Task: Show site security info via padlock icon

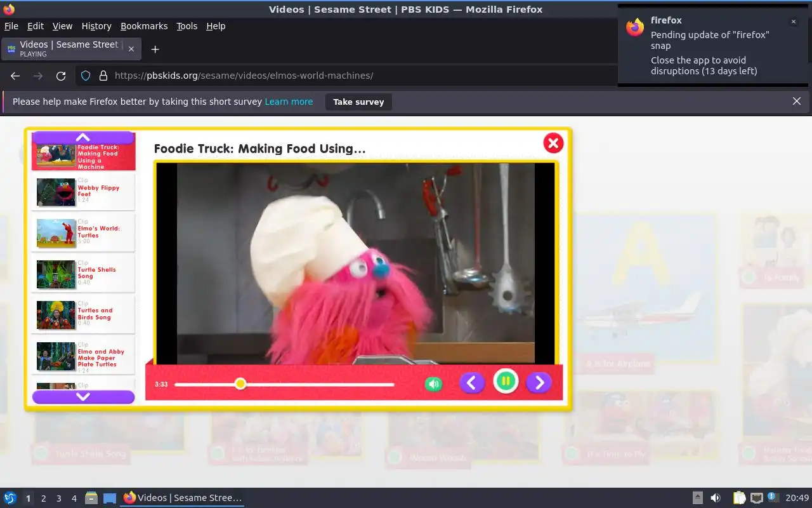Action: (x=103, y=76)
